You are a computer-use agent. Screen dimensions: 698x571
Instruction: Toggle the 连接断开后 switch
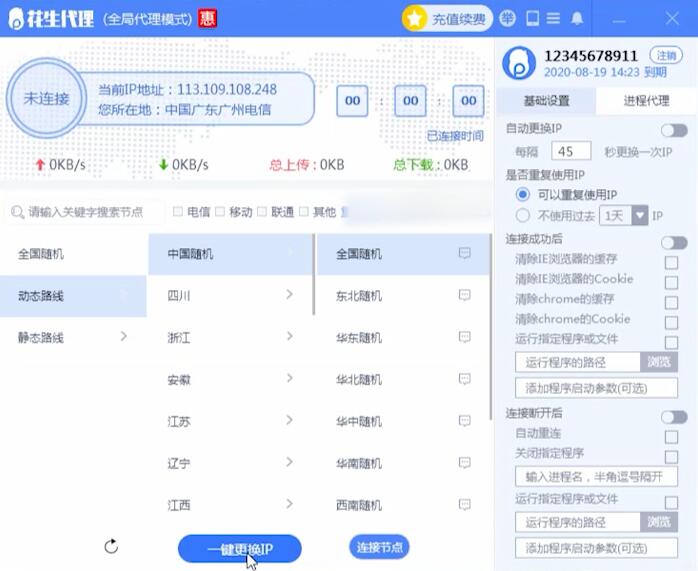click(674, 417)
